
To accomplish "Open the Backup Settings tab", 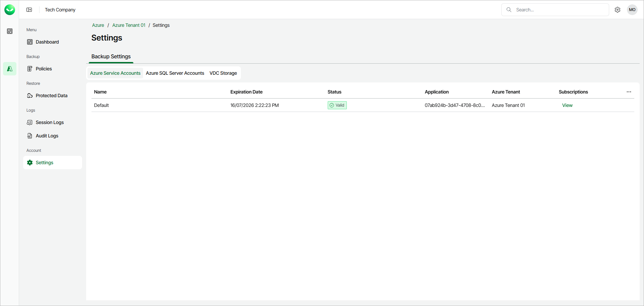I will pyautogui.click(x=111, y=57).
